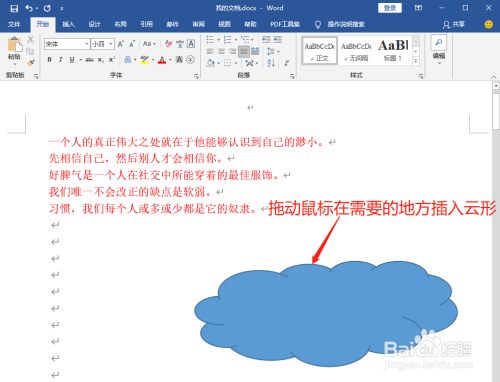The image size is (500, 382).
Task: Click the Tell Me search box 操作说明搜索
Action: [x=346, y=24]
